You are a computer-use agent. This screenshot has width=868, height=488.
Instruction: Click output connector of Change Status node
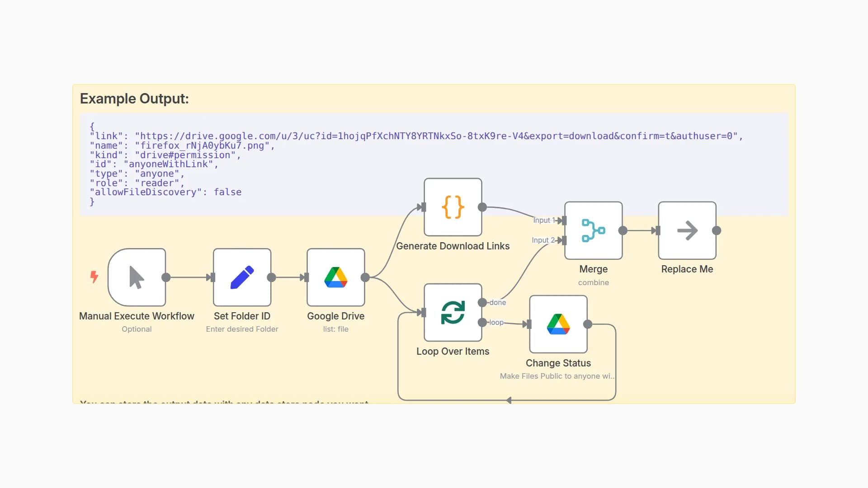tap(588, 324)
